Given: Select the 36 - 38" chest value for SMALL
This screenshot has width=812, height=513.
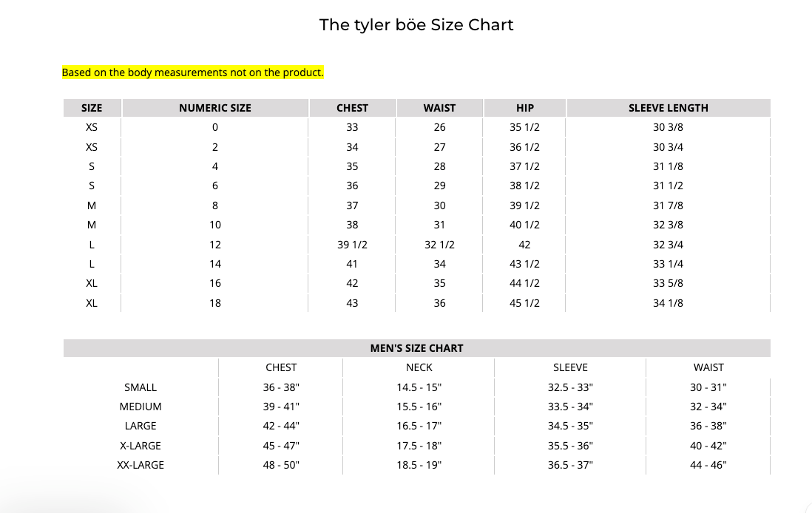Looking at the screenshot, I should [x=281, y=387].
